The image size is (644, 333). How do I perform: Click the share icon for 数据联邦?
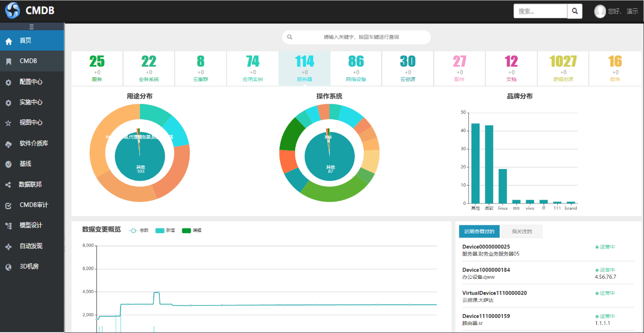pyautogui.click(x=8, y=185)
